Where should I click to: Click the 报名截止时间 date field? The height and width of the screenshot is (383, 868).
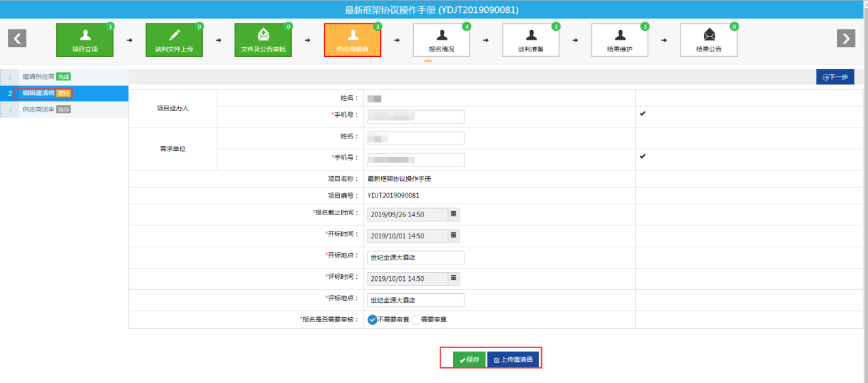tap(408, 214)
